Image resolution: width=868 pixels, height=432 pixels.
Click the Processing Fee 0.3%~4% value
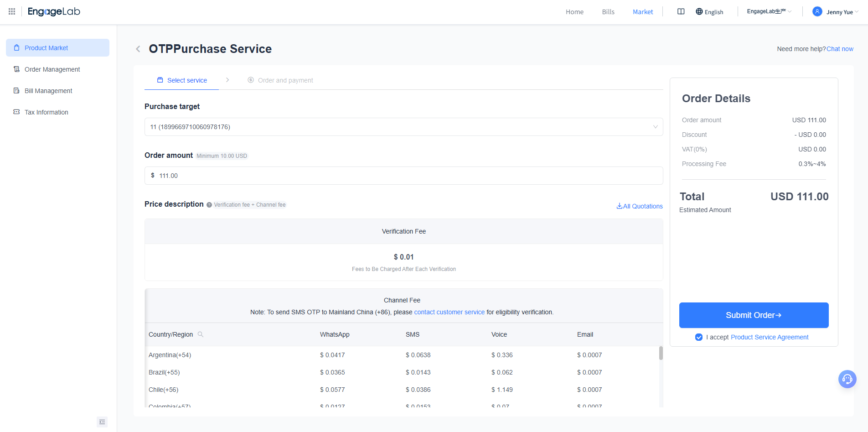click(812, 164)
